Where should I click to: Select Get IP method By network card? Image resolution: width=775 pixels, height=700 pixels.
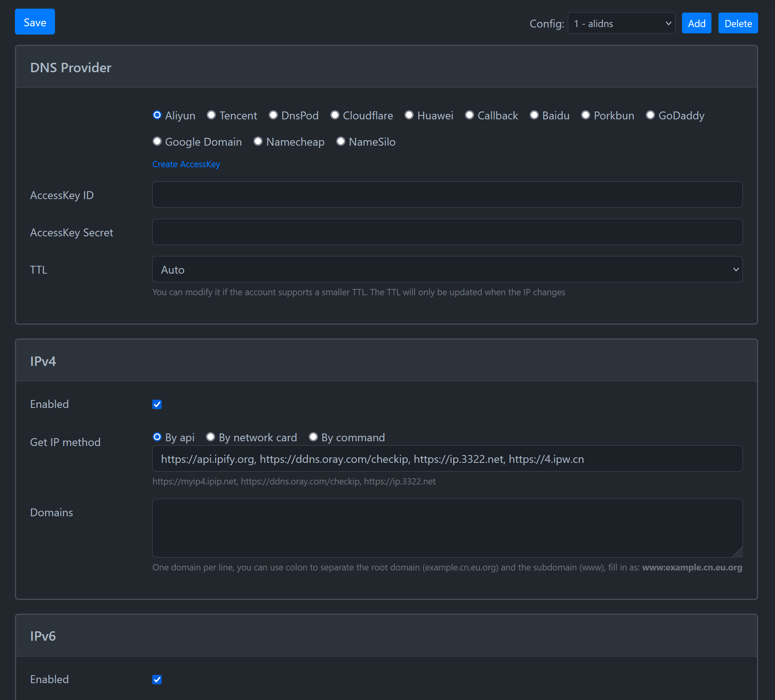pyautogui.click(x=210, y=436)
